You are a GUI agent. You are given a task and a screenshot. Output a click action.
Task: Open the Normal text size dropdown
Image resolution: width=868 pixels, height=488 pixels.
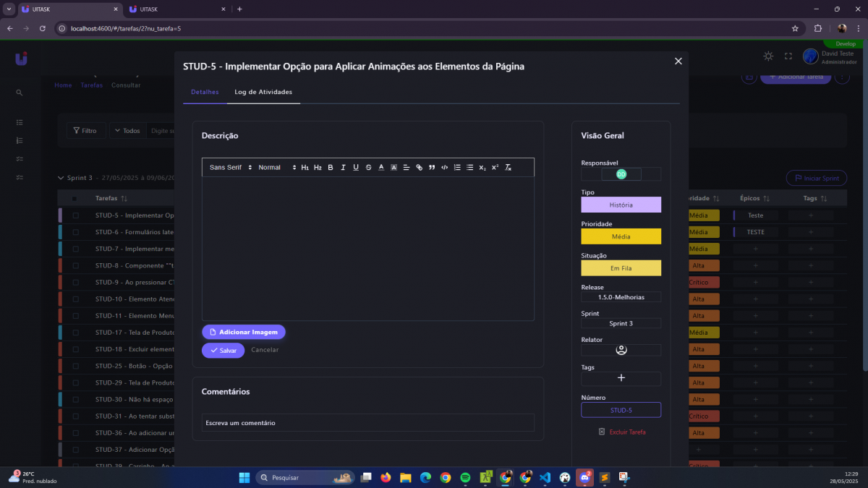[276, 168]
